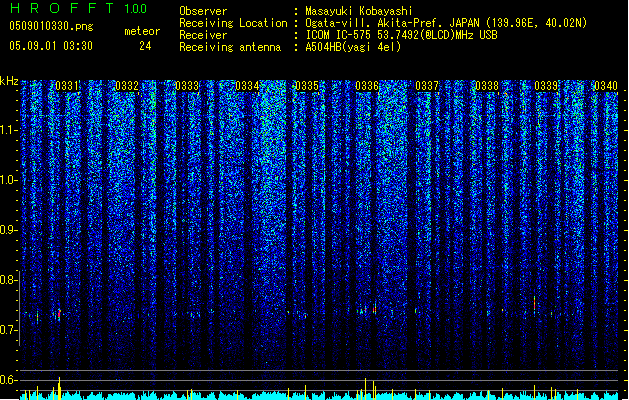Click the HROFFT 1.0.0 title text

click(x=78, y=8)
